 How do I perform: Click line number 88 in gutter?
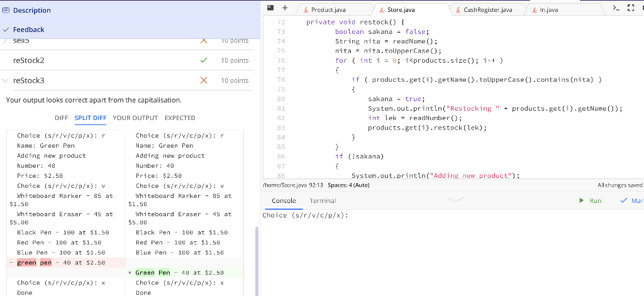coord(281,176)
